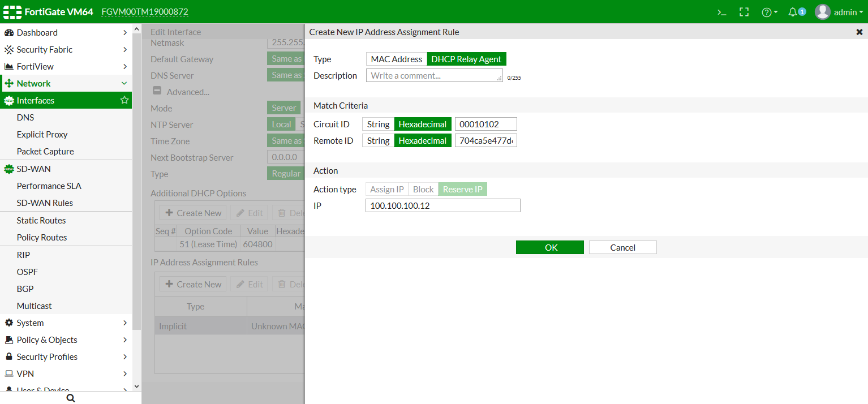The height and width of the screenshot is (404, 868).
Task: Click Create New under Additional DHCP Options
Action: (192, 212)
